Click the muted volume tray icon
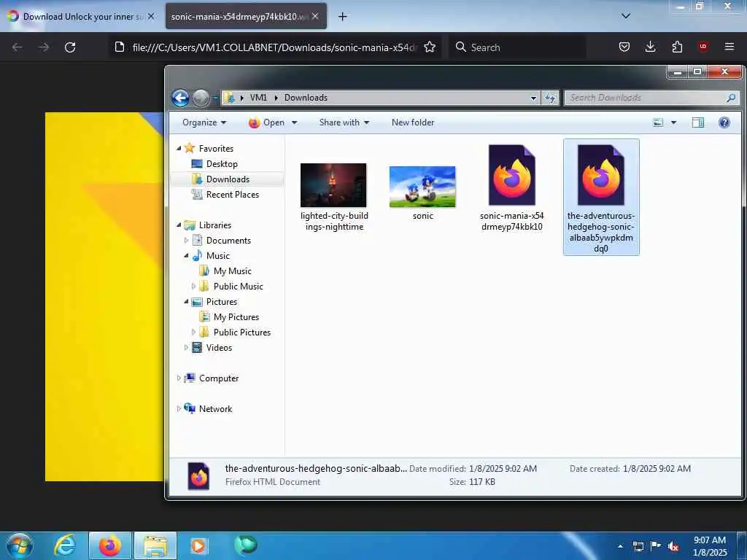 point(673,547)
